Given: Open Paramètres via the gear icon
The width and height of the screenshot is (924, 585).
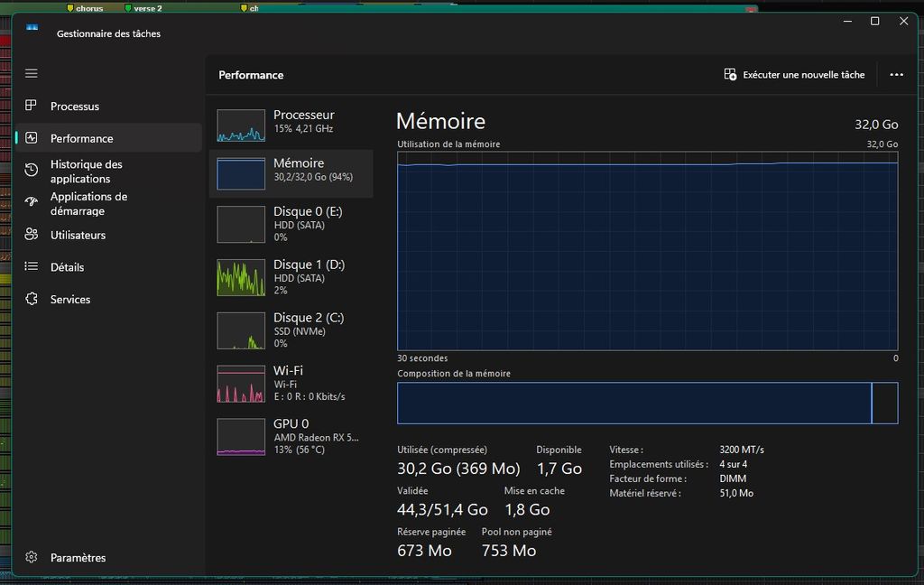Looking at the screenshot, I should tap(32, 557).
